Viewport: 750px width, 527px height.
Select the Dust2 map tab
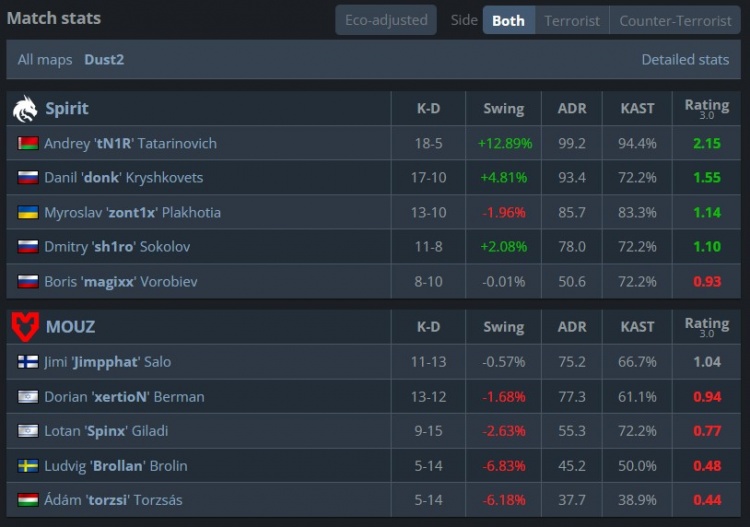104,60
